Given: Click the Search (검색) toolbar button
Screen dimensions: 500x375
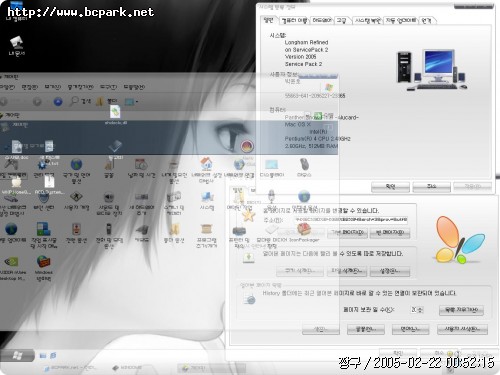Looking at the screenshot, I should (80, 101).
